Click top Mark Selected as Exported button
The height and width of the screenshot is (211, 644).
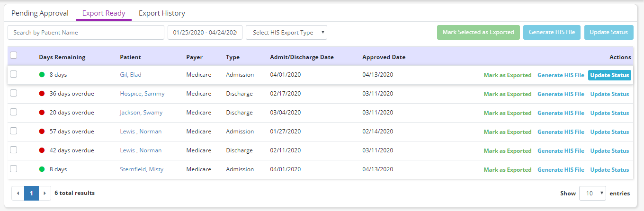click(478, 32)
